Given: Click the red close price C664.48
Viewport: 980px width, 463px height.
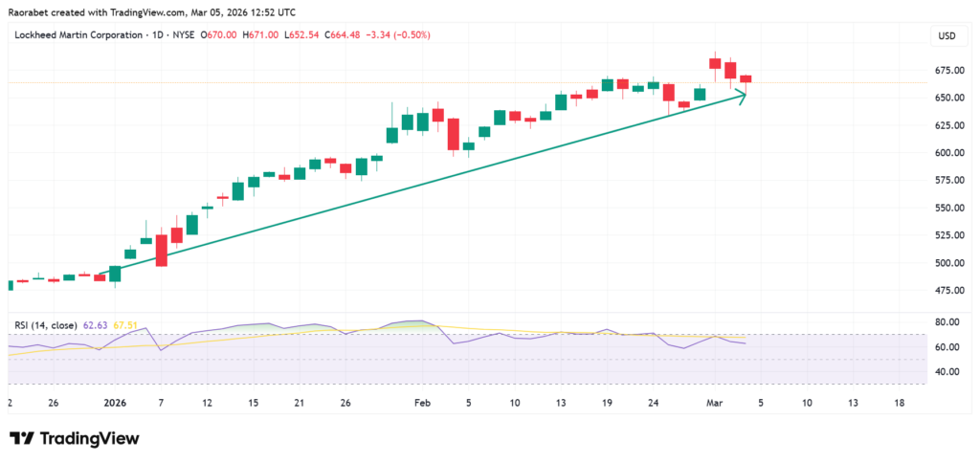Looking at the screenshot, I should point(343,35).
